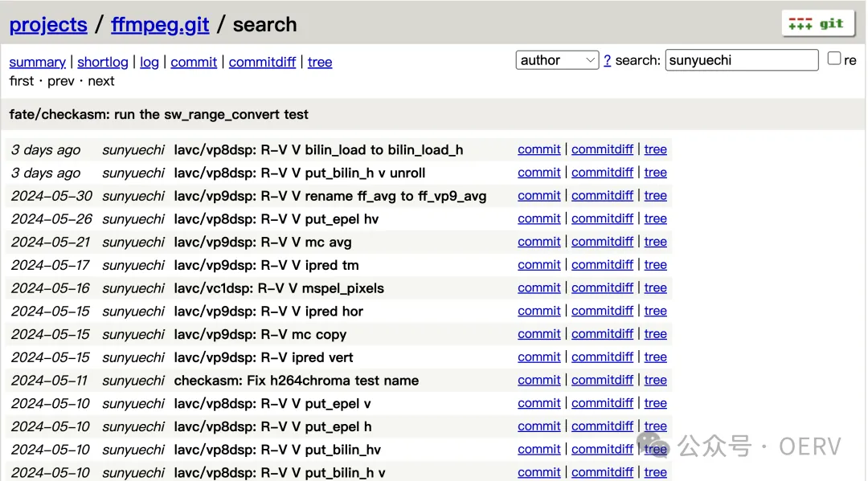868x481 pixels.
Task: Open the tree navigation link in header
Action: point(320,62)
